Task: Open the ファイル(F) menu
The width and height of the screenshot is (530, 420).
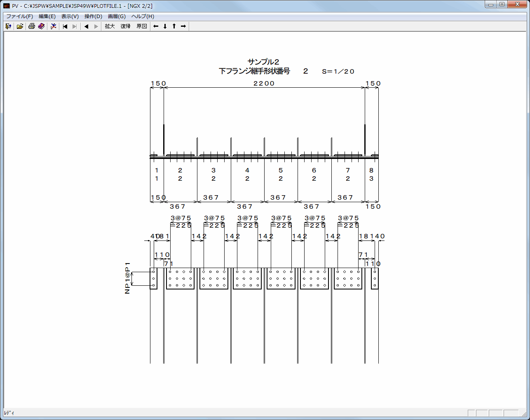Action: (x=19, y=16)
